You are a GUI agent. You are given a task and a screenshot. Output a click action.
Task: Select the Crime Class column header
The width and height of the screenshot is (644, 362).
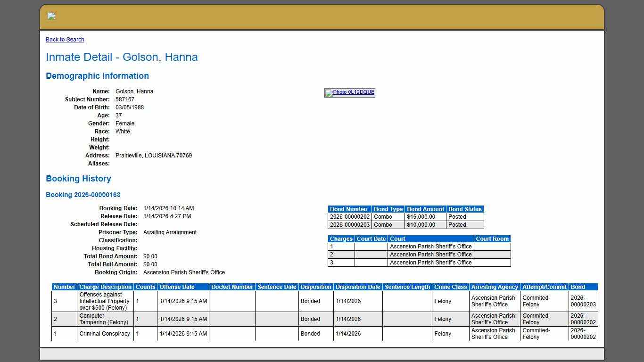pyautogui.click(x=450, y=287)
